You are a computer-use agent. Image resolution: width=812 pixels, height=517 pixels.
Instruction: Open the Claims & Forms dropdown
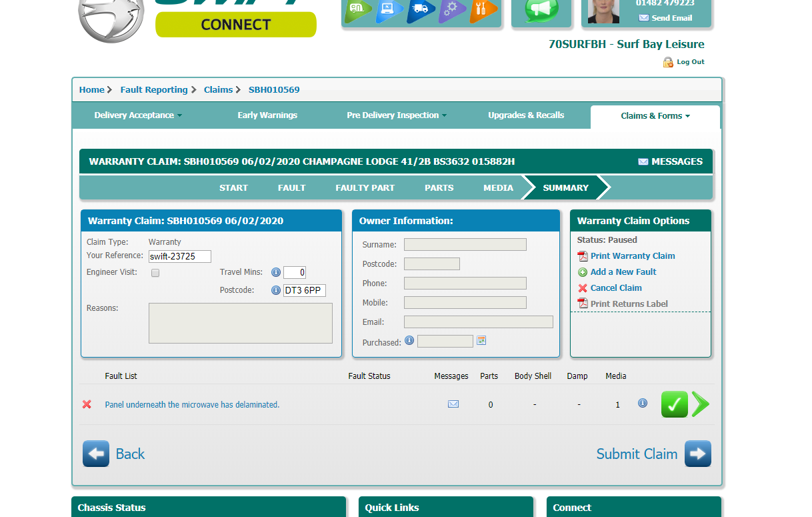pos(655,116)
